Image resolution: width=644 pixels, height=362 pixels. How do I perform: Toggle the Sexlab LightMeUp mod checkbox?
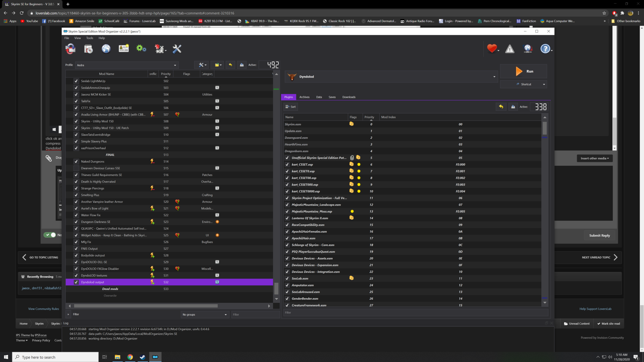click(x=76, y=81)
